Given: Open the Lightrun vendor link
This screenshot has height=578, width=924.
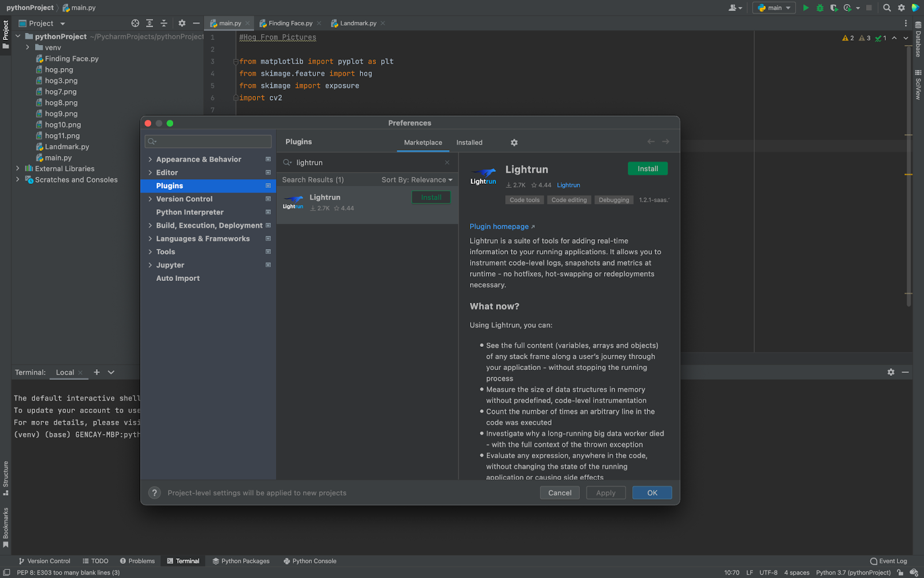Looking at the screenshot, I should click(568, 185).
